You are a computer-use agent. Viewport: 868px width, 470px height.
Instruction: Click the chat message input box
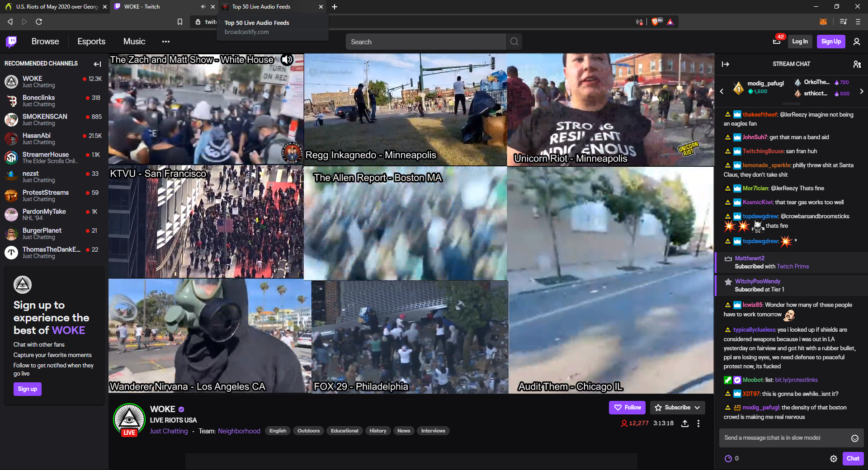click(792, 438)
